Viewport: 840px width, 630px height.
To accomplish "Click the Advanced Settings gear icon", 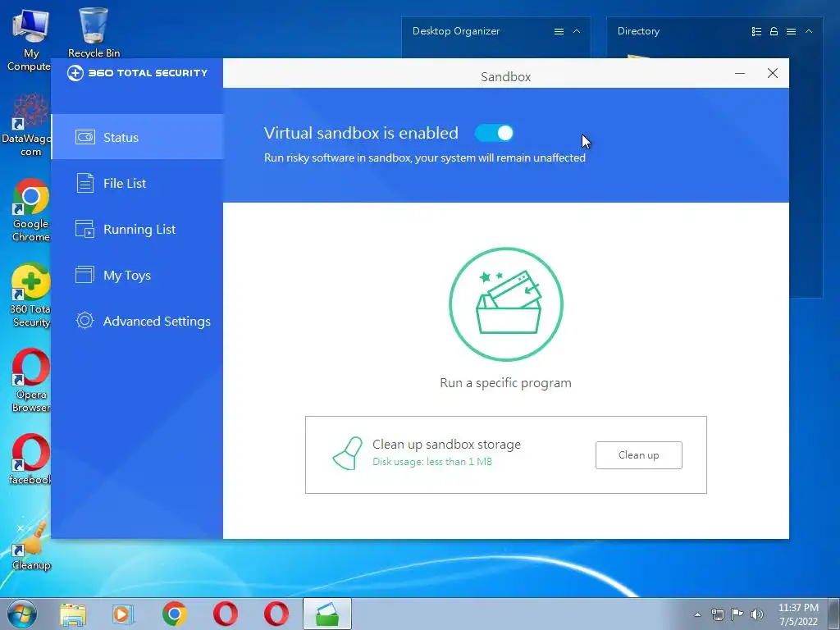I will click(x=84, y=321).
